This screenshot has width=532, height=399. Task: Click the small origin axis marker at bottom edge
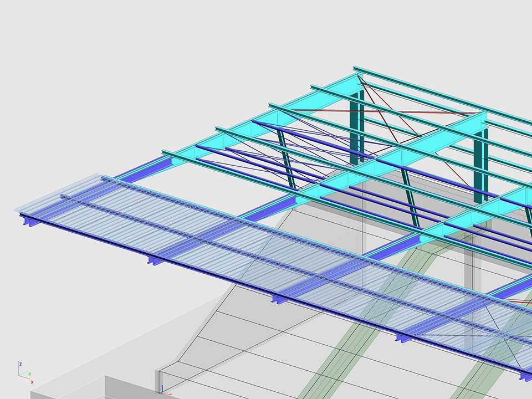coord(162,390)
